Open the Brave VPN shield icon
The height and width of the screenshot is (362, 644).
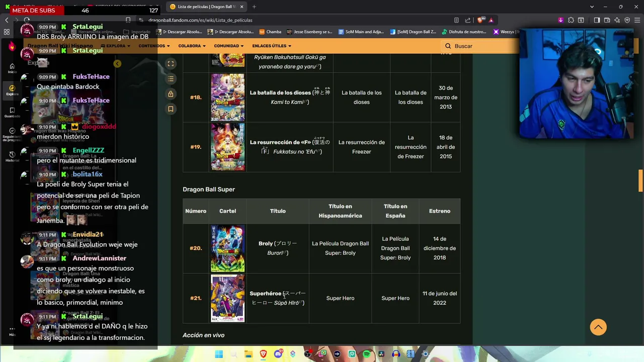click(627, 20)
